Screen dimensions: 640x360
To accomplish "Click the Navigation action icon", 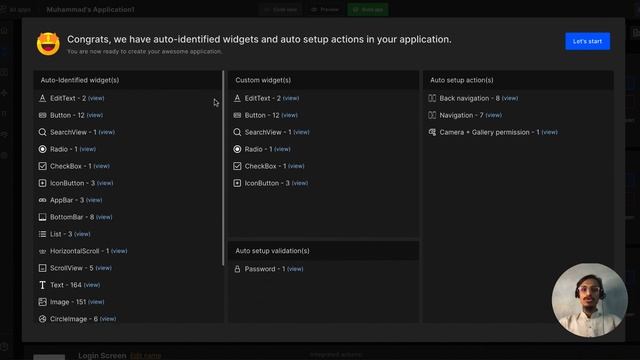I will [432, 116].
